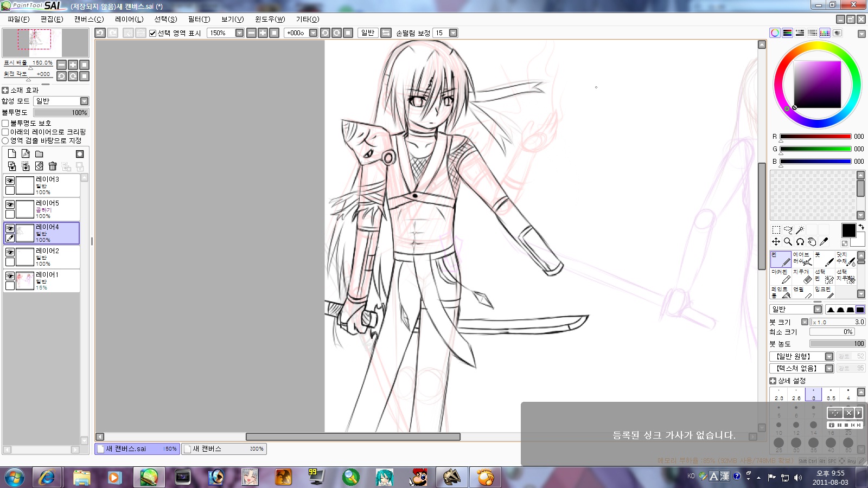Image resolution: width=868 pixels, height=488 pixels.
Task: Click the black foreground color swatch
Action: [x=848, y=230]
